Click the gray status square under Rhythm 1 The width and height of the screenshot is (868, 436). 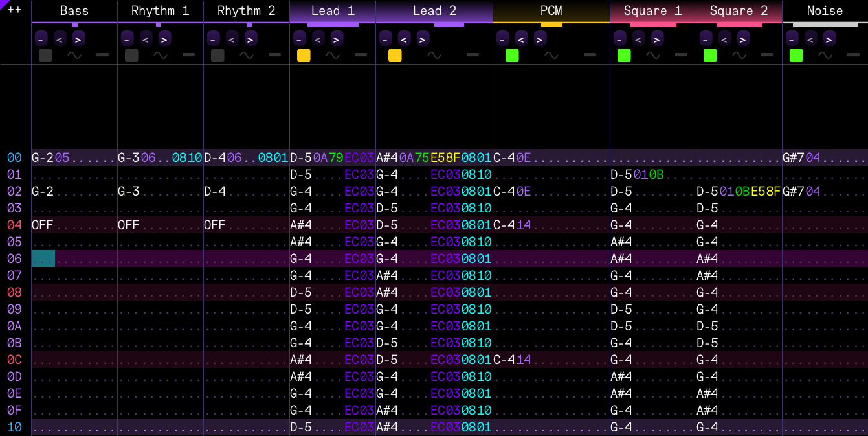point(131,56)
